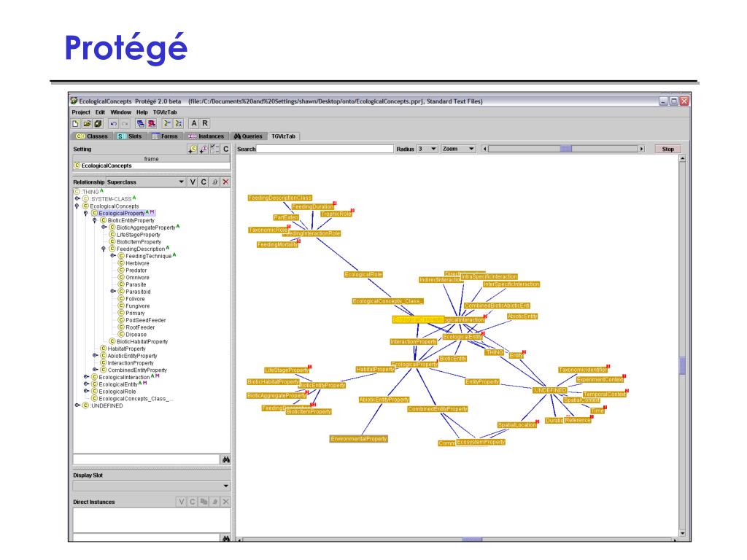Click the Stop button
Viewport: 747px width, 560px height.
[668, 149]
